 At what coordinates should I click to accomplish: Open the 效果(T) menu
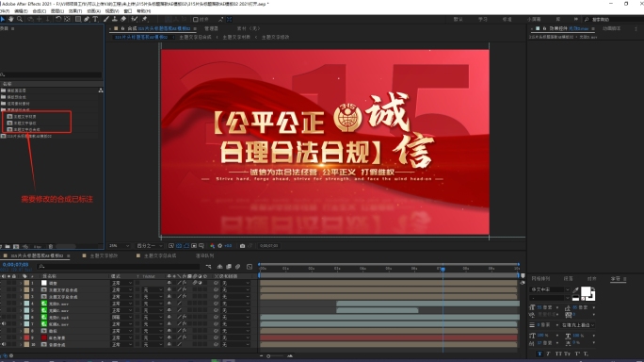75,11
